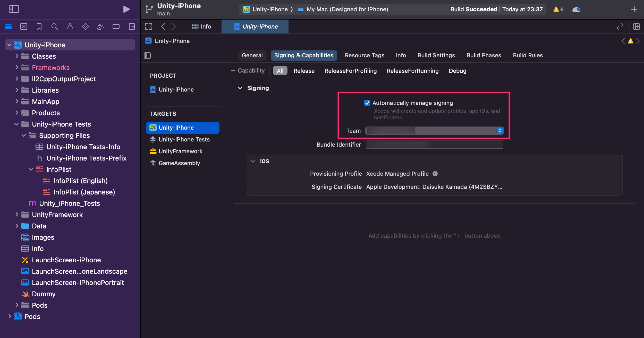This screenshot has height=338, width=644.
Task: Open the Team dropdown
Action: [434, 131]
